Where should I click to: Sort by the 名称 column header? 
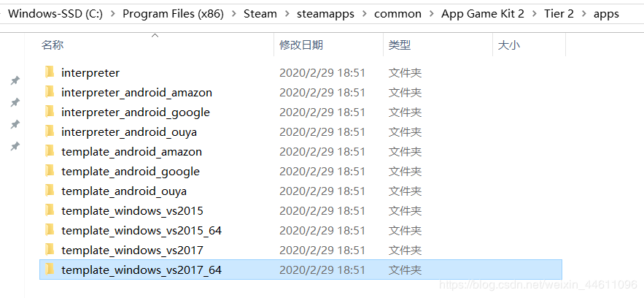pyautogui.click(x=53, y=45)
